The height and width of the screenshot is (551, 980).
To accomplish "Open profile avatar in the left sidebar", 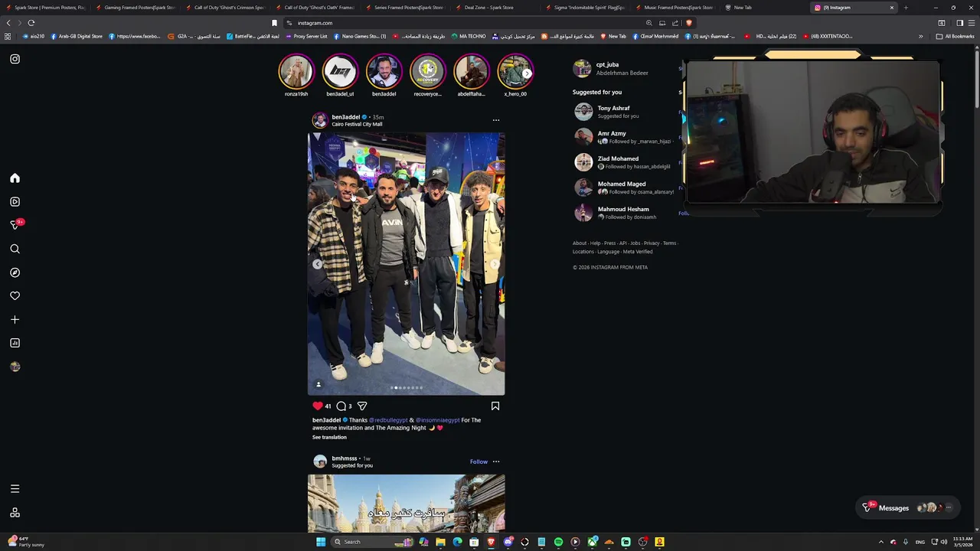I will (x=15, y=367).
